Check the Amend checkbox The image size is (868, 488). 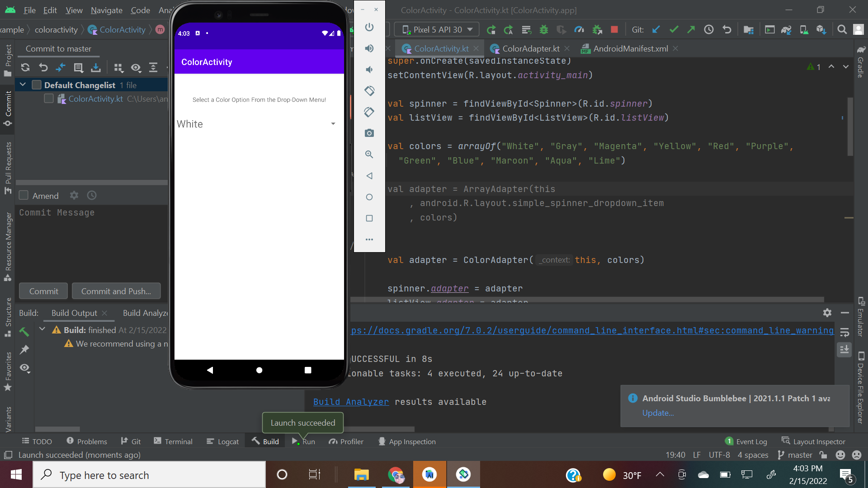point(24,196)
